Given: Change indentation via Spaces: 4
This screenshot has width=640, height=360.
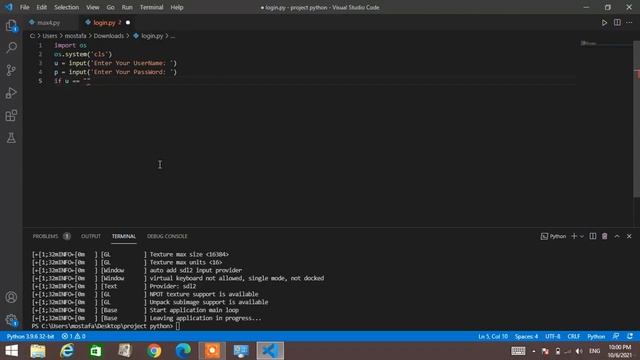Looking at the screenshot, I should pyautogui.click(x=526, y=336).
